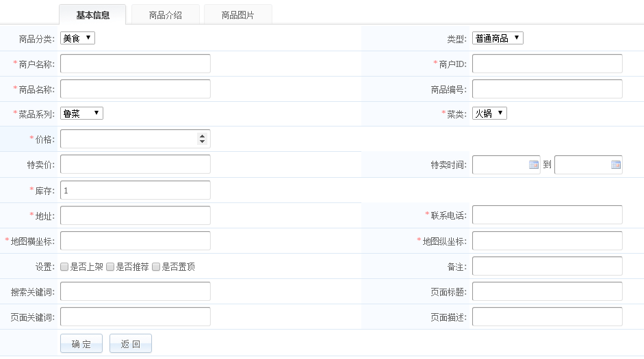This screenshot has height=359, width=644.
Task: Open the 特卖时间 start date calendar icon
Action: click(534, 165)
